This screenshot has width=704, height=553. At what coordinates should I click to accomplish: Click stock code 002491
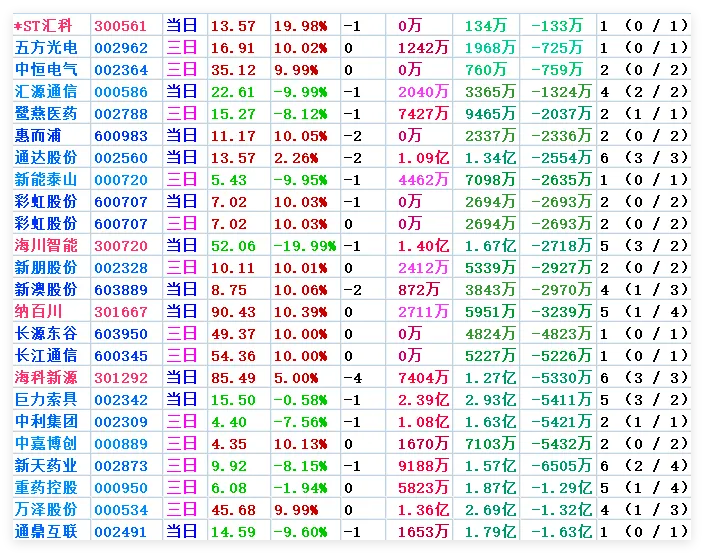[121, 532]
